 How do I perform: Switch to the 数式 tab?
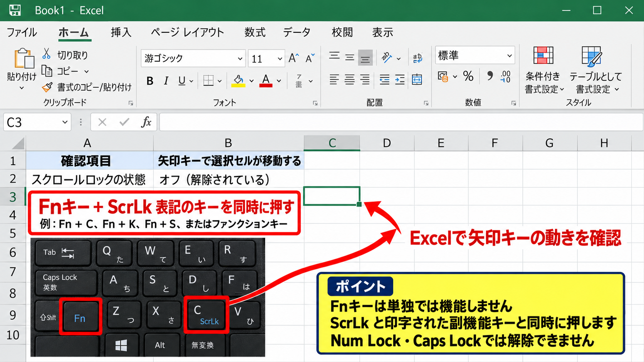[255, 32]
